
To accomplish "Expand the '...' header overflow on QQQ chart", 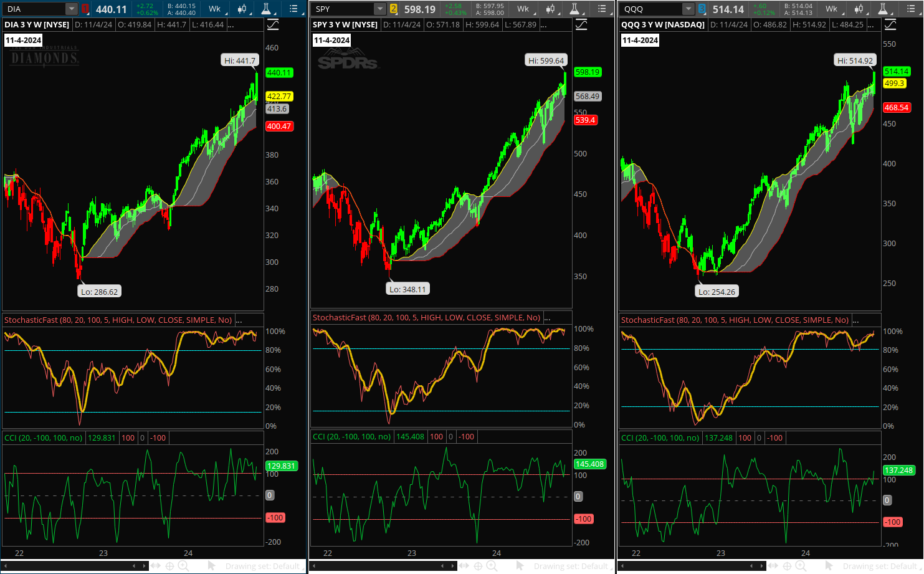I will pos(870,24).
